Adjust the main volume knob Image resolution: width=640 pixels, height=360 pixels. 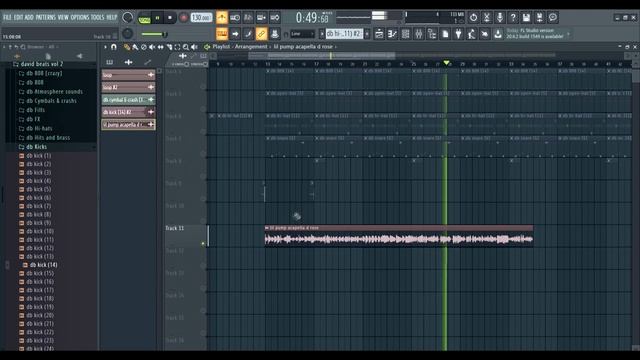[x=128, y=17]
